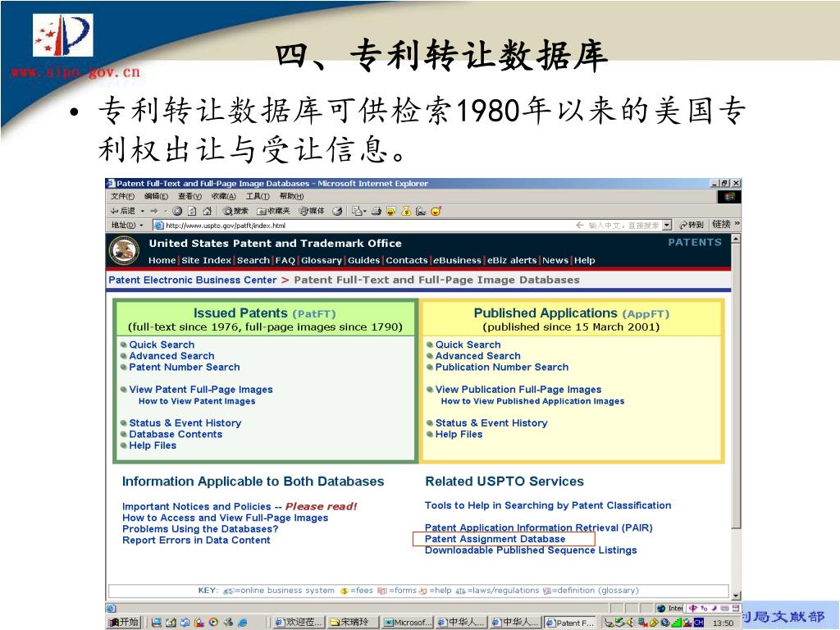Click the page icon in address bar
The width and height of the screenshot is (840, 630).
pyautogui.click(x=158, y=225)
